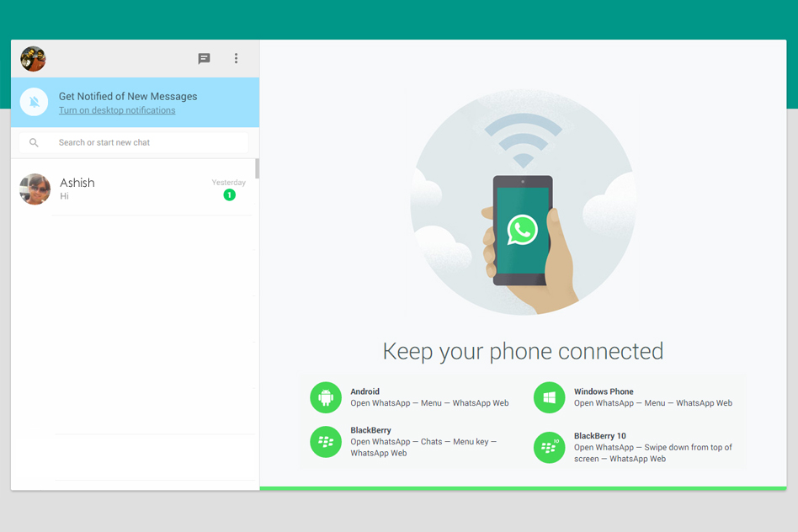Image resolution: width=798 pixels, height=532 pixels.
Task: Select the green Android robot icon
Action: tap(327, 397)
